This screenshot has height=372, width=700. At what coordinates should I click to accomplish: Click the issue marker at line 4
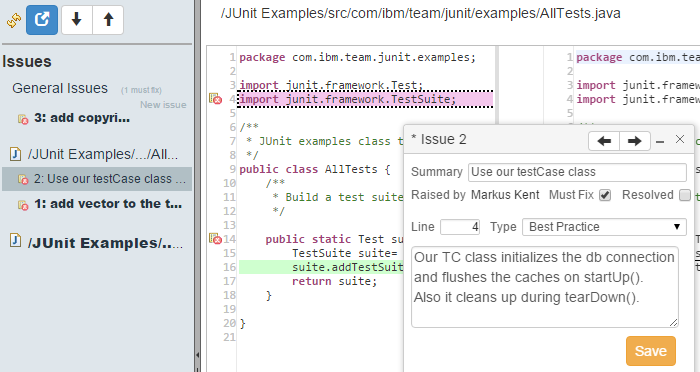pos(216,99)
